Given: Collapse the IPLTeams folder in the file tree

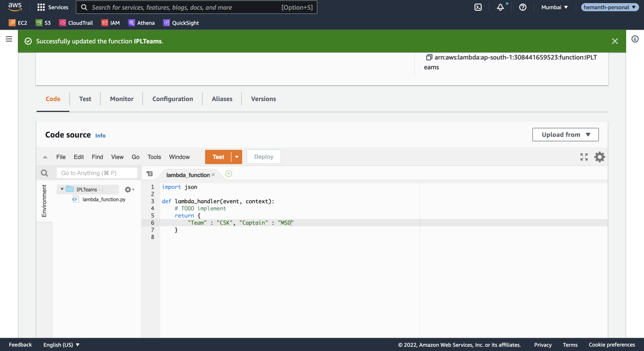Looking at the screenshot, I should (x=62, y=189).
